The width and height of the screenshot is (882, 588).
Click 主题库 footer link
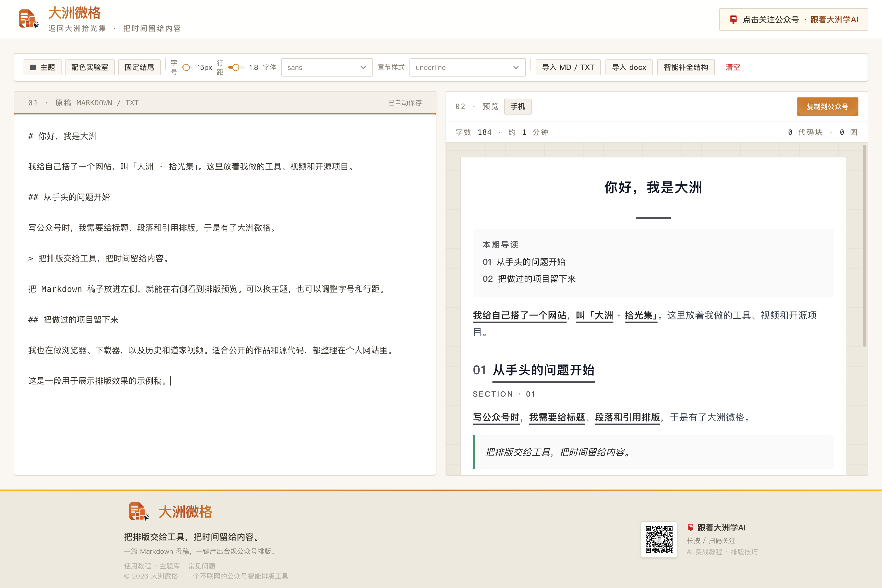169,566
